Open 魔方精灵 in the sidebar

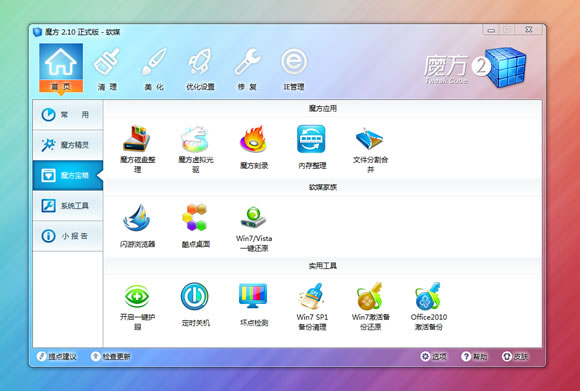coord(68,145)
